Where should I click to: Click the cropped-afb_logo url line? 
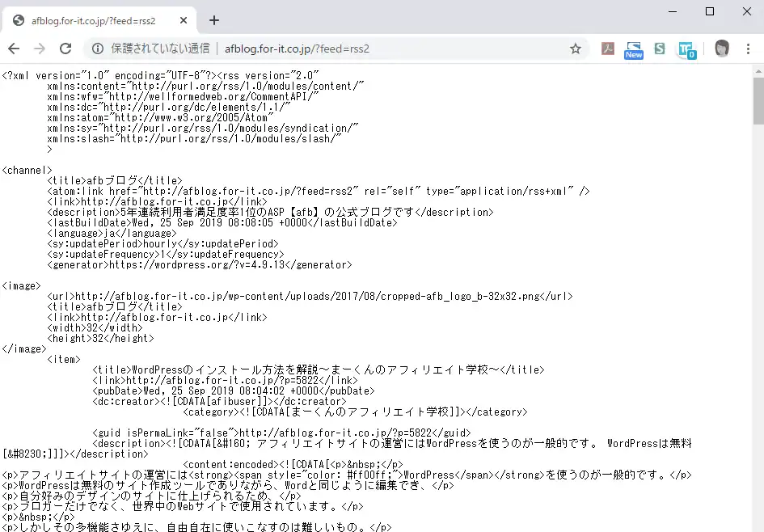pos(310,297)
